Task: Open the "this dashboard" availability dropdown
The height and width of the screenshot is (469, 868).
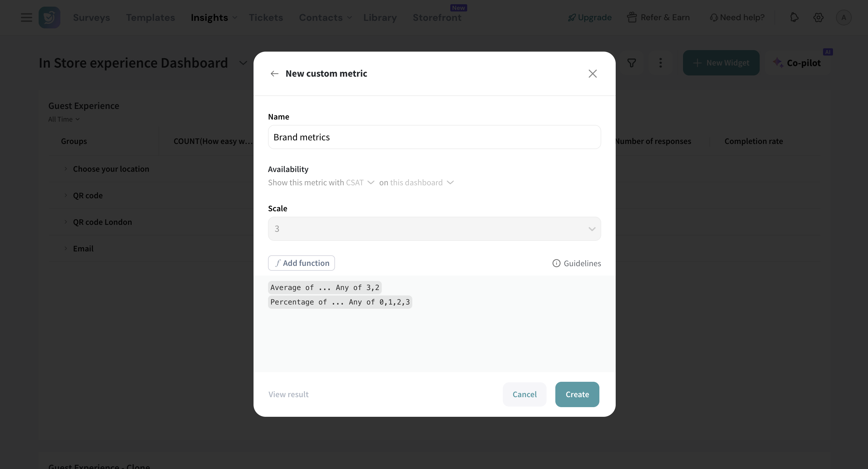Action: [422, 183]
